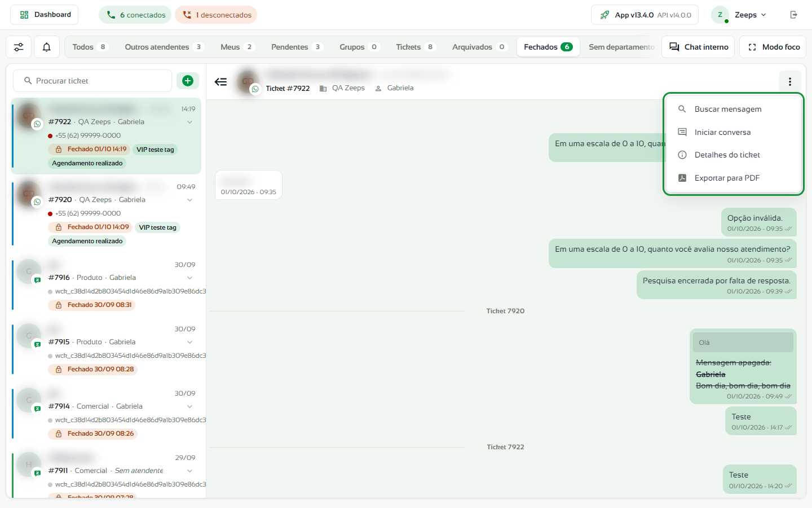
Task: Switch to the Todos tab
Action: pyautogui.click(x=90, y=47)
